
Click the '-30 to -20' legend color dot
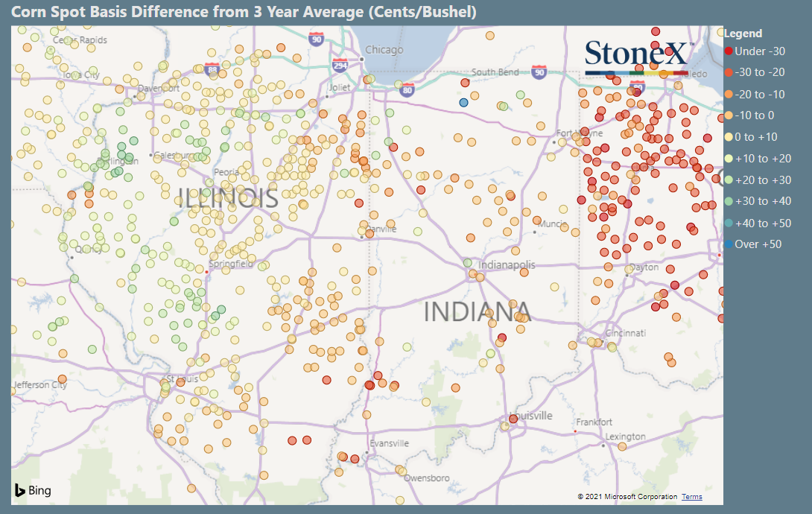(x=728, y=72)
